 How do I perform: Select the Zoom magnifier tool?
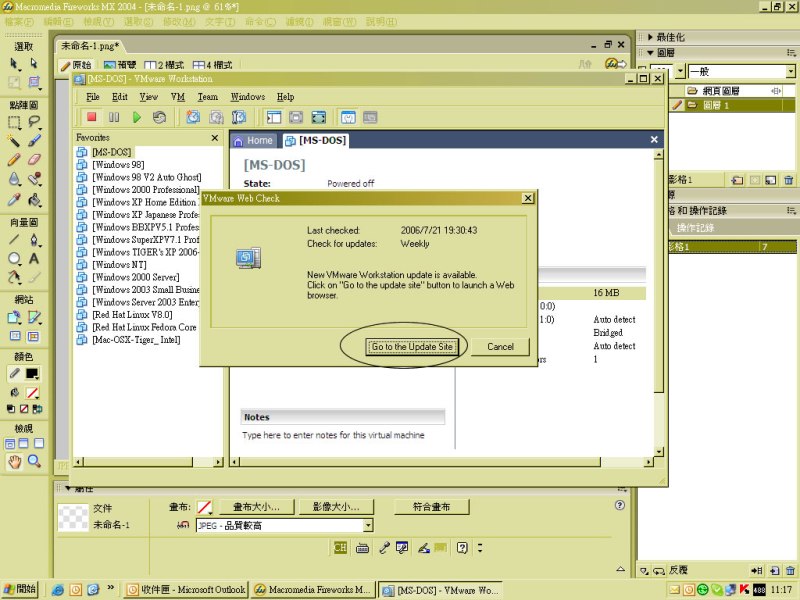(x=34, y=462)
